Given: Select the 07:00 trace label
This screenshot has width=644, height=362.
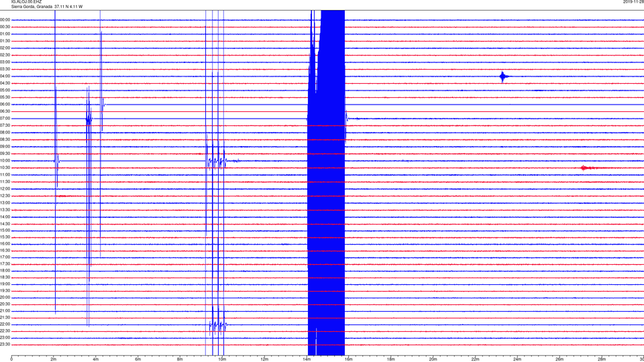Looking at the screenshot, I should 5,118.
